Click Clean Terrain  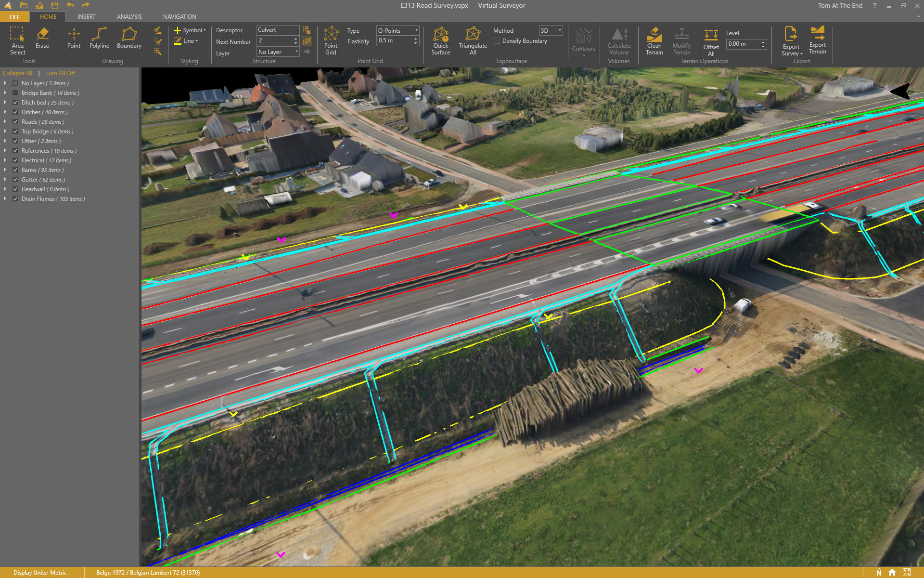click(x=654, y=41)
